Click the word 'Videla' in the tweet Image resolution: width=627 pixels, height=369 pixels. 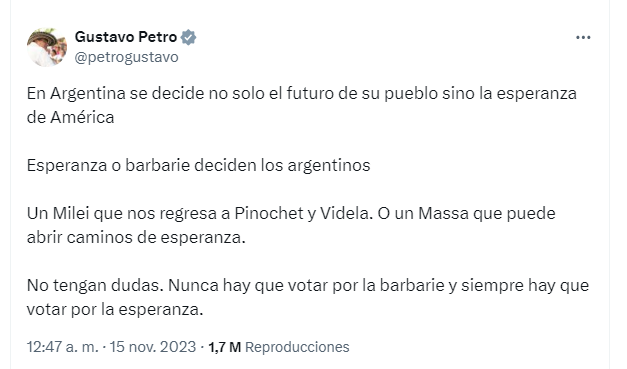(346, 213)
